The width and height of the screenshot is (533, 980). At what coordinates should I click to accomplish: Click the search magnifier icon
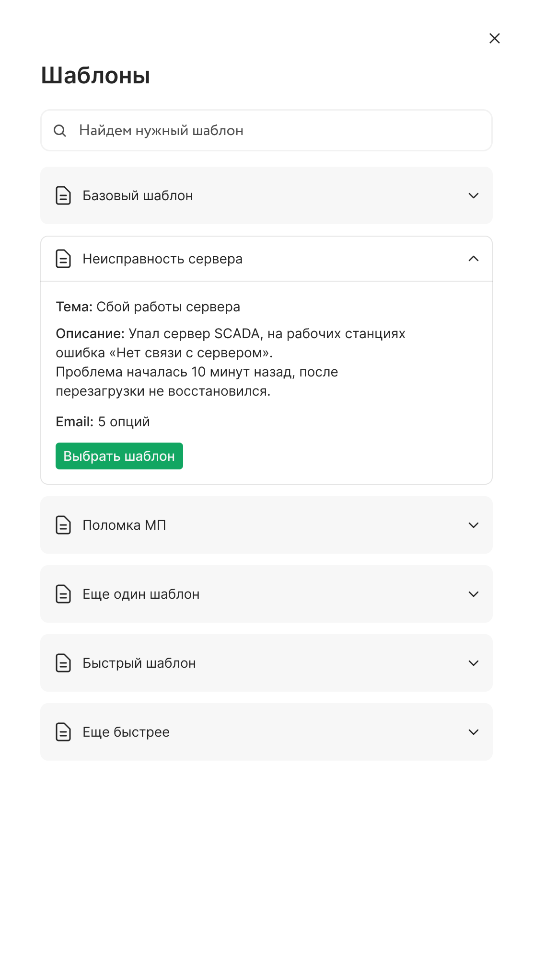[60, 130]
